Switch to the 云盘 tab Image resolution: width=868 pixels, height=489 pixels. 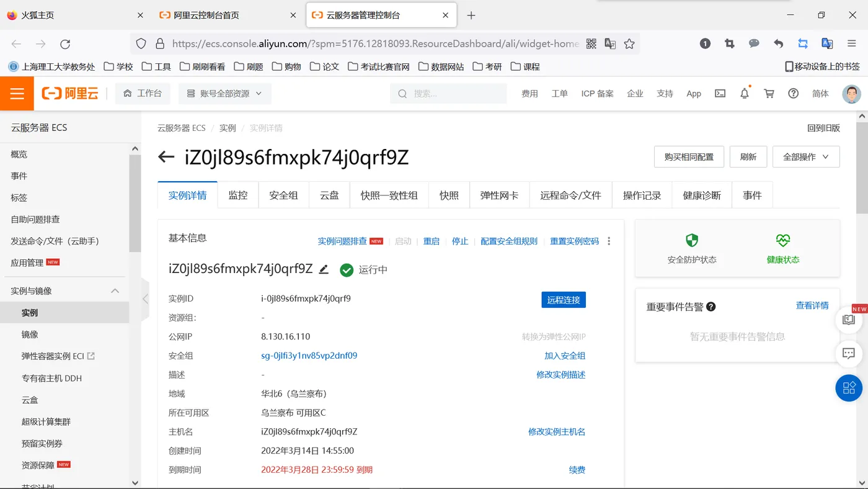(x=329, y=195)
